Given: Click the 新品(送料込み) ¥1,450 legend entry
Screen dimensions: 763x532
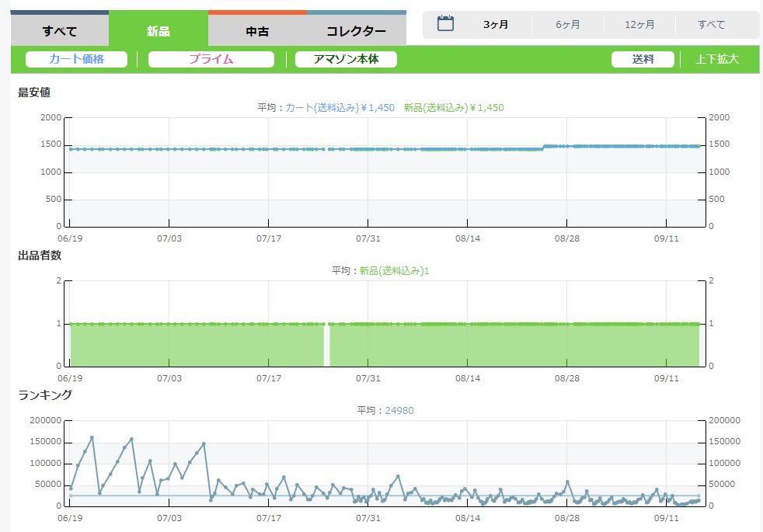Looking at the screenshot, I should pyautogui.click(x=454, y=108).
